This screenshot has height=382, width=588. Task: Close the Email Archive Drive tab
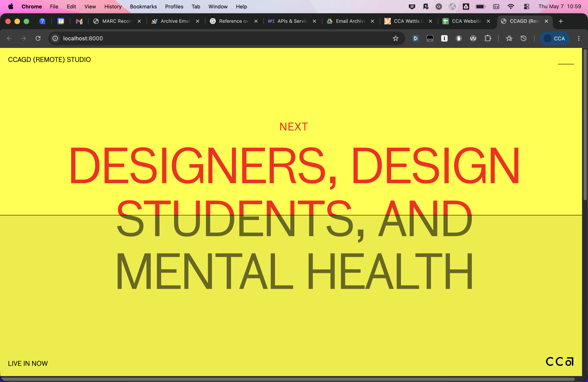(x=372, y=21)
